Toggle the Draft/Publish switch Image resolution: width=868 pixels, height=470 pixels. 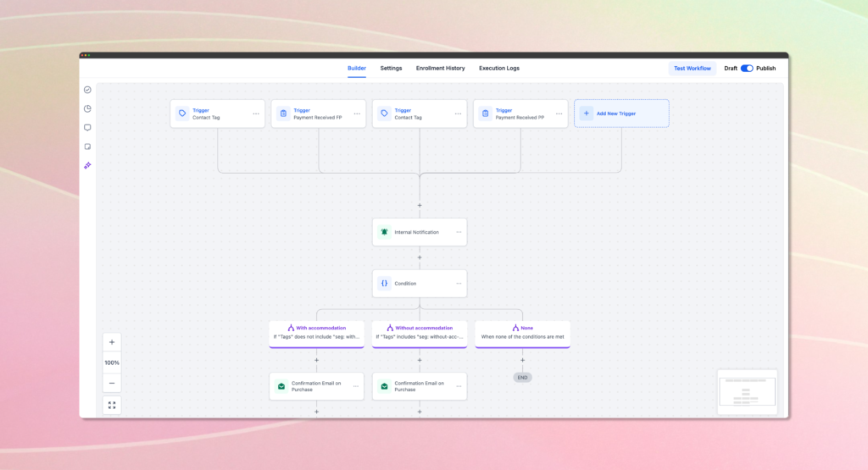[x=747, y=69]
